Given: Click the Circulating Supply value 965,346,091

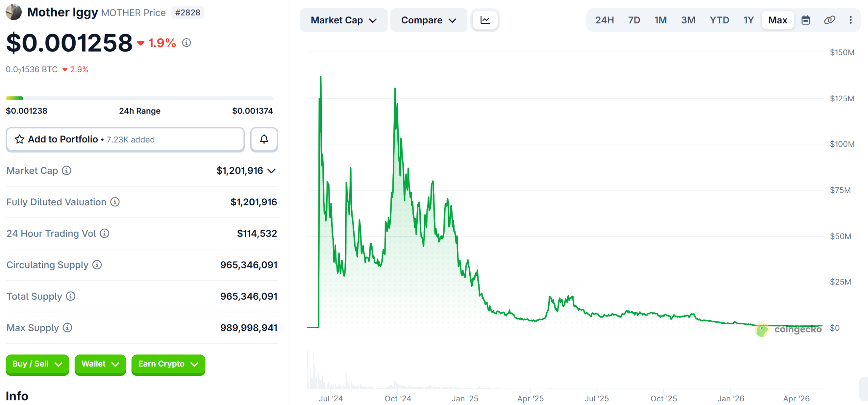Looking at the screenshot, I should [249, 265].
